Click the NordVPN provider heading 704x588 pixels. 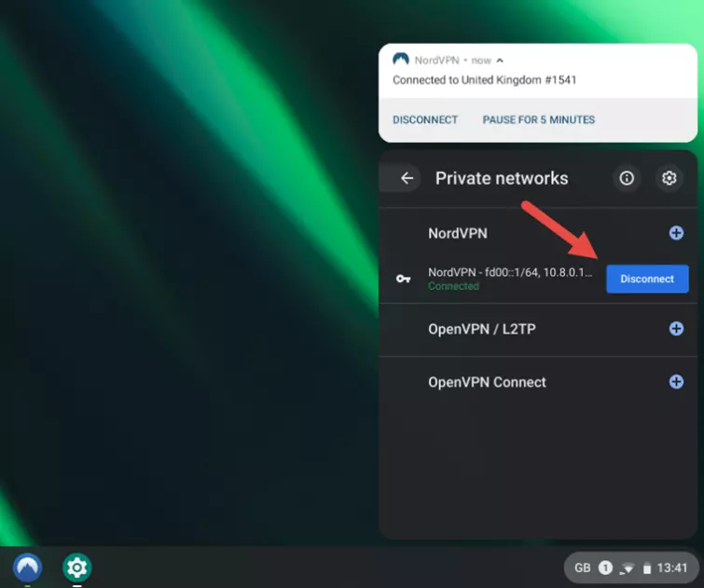pos(458,233)
